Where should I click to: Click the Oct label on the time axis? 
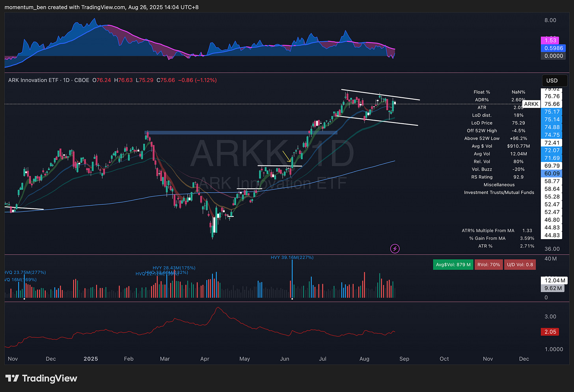[x=444, y=359]
